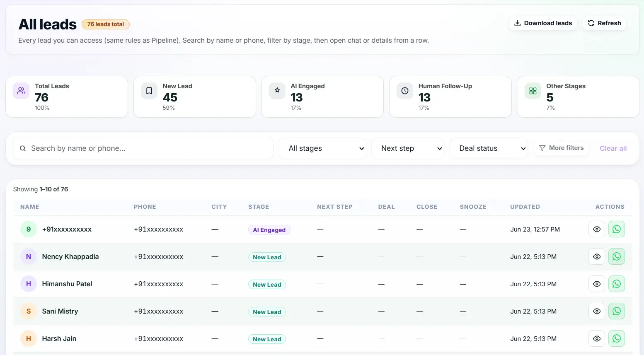Click the name Sani Mistry
The width and height of the screenshot is (644, 355).
click(60, 311)
